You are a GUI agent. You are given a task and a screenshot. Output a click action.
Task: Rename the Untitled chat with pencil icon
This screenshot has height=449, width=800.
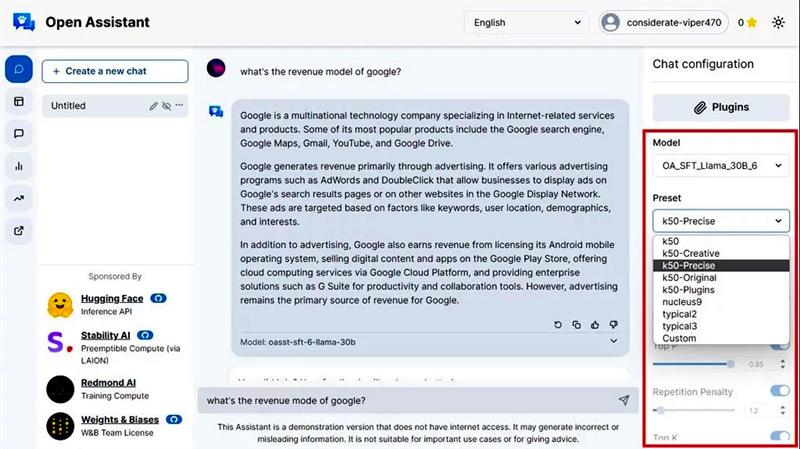[x=154, y=106]
